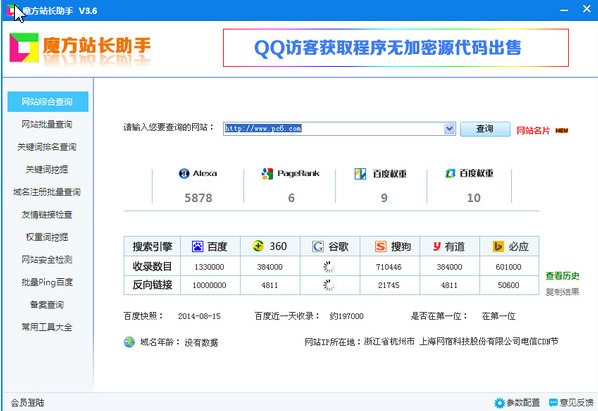Click the Google 收录数目 loading spinner
598x411 pixels.
[x=329, y=267]
